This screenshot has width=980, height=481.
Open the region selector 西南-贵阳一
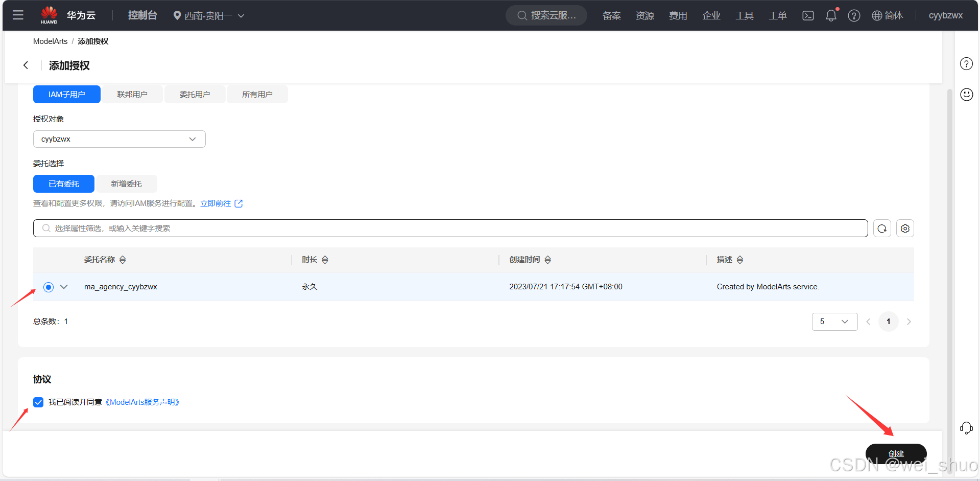[x=209, y=16]
